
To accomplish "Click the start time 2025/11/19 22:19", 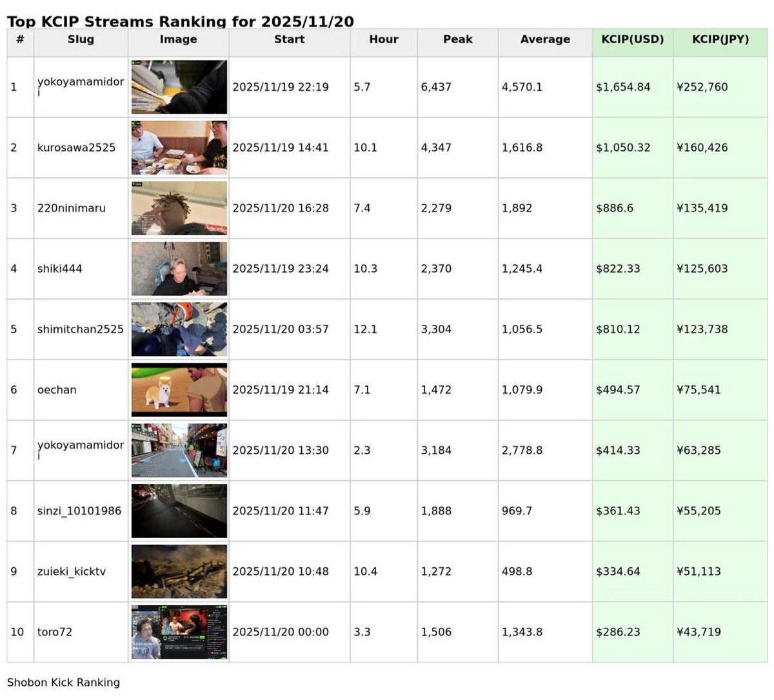I will click(281, 87).
